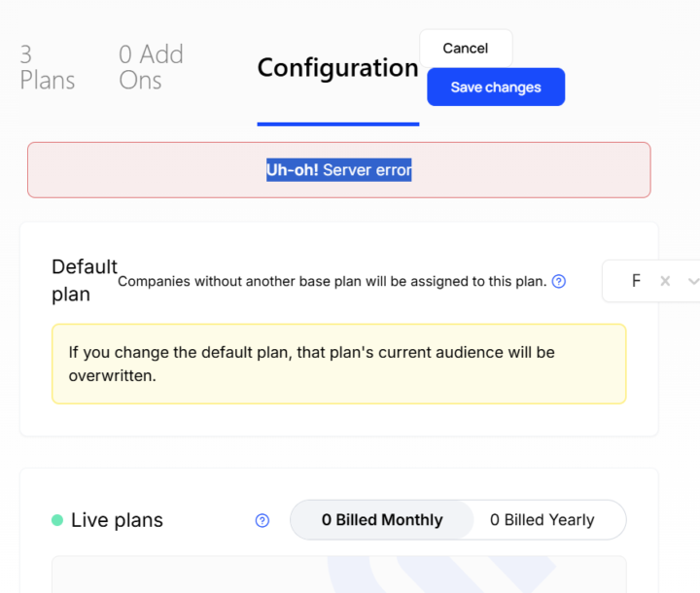Click the help icon beside default plan description
Image resolution: width=700 pixels, height=593 pixels.
coord(558,281)
